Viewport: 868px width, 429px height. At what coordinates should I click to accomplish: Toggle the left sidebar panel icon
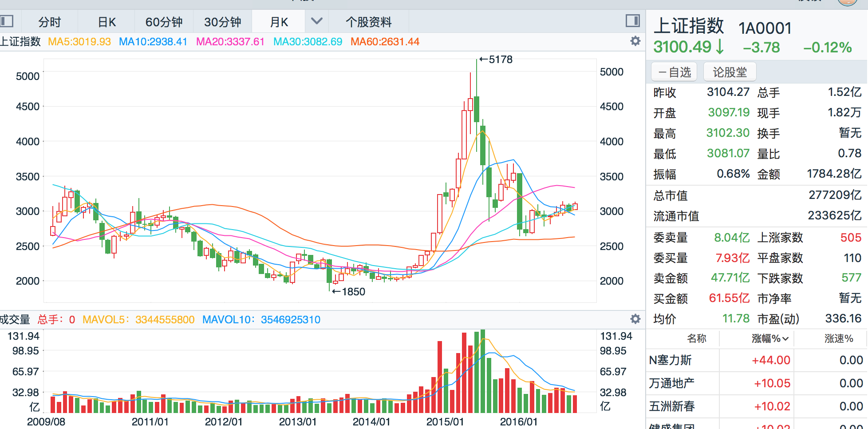pyautogui.click(x=7, y=21)
